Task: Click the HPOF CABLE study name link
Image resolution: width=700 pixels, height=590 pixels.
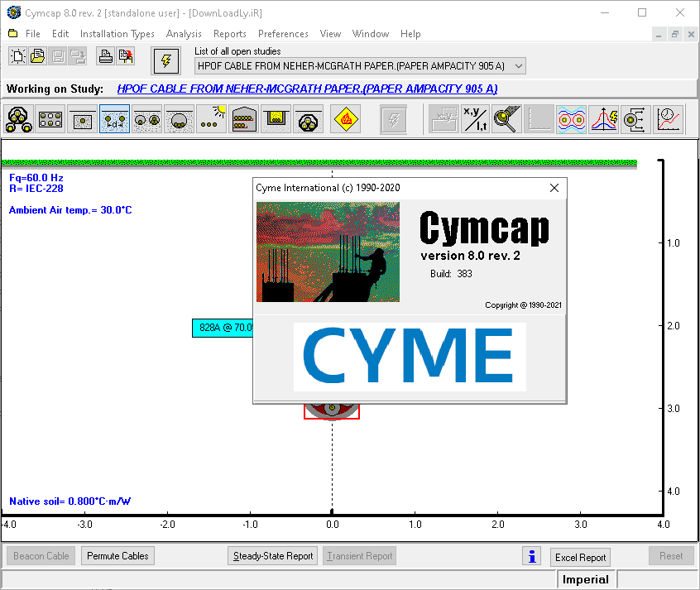Action: click(307, 89)
